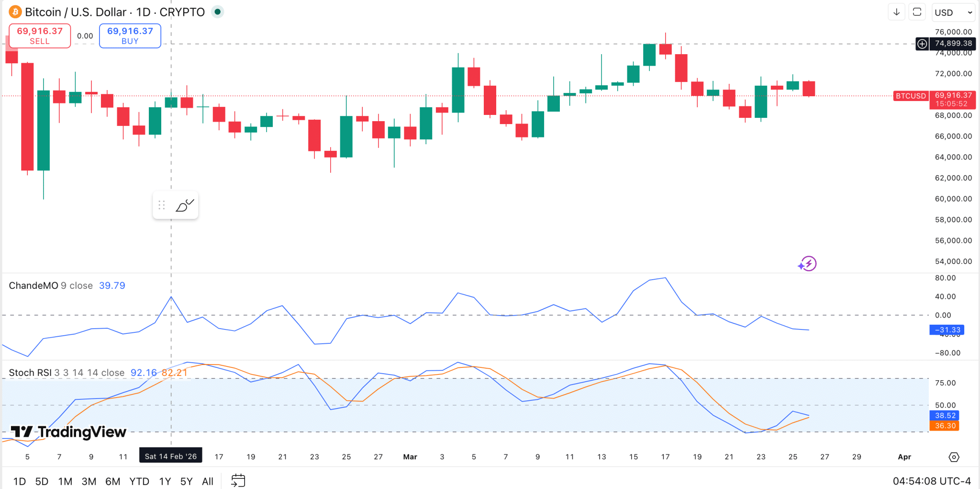
Task: Choose the All time range
Action: pyautogui.click(x=208, y=481)
